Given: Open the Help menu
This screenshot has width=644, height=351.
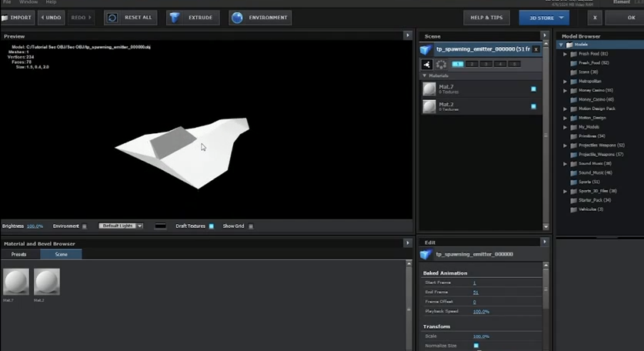Looking at the screenshot, I should coord(51,2).
